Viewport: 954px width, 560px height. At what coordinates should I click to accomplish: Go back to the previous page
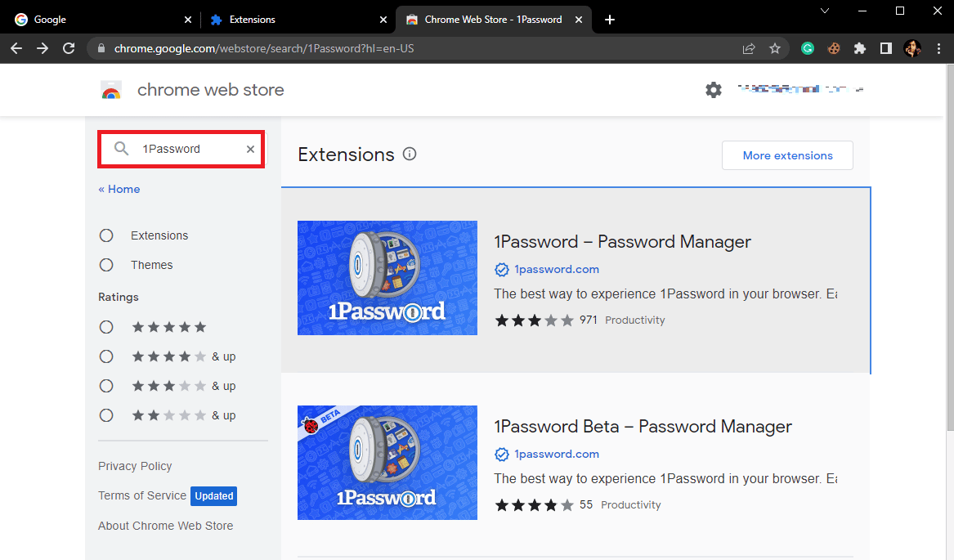pyautogui.click(x=16, y=49)
